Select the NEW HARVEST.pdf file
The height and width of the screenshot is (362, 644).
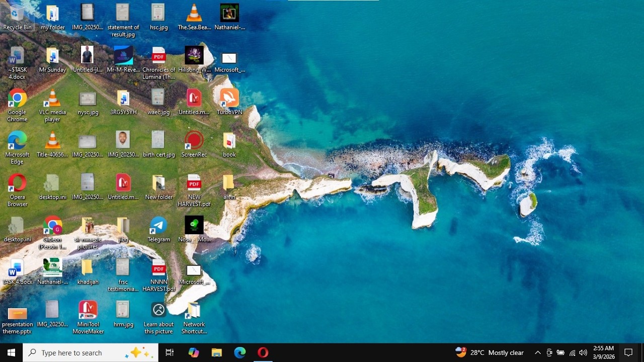194,191
